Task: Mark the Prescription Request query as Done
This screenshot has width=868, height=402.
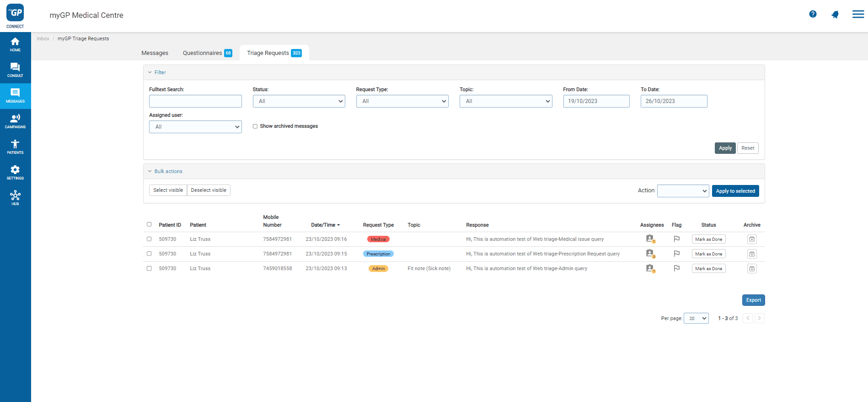Action: click(x=709, y=254)
